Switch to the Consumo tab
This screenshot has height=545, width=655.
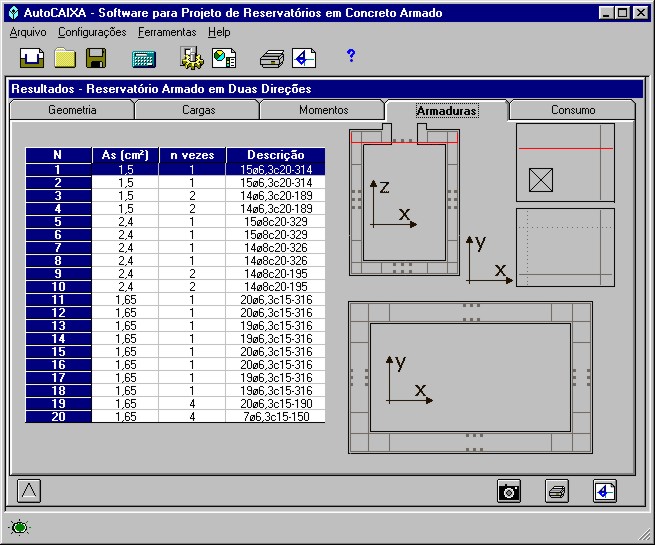(573, 110)
